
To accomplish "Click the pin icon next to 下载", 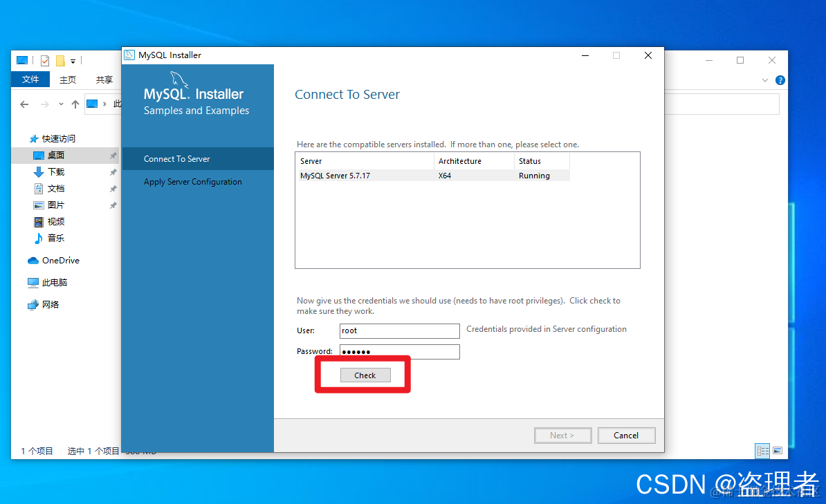I will pos(113,172).
